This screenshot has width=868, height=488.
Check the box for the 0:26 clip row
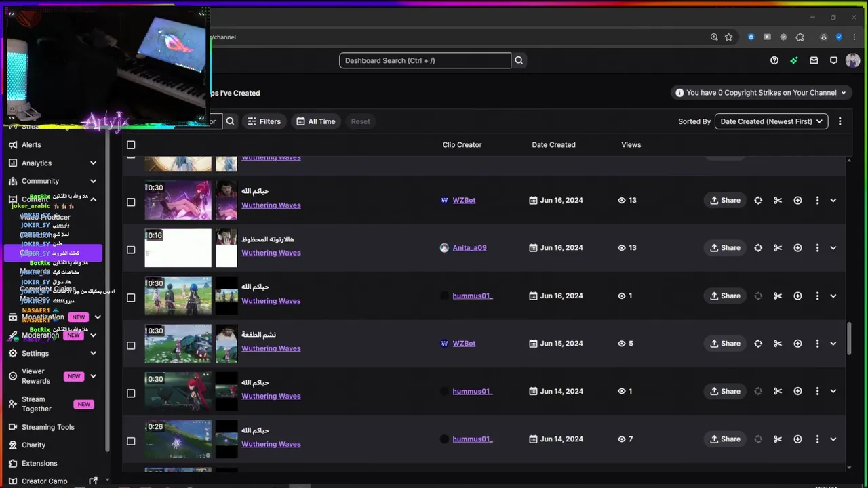click(131, 441)
